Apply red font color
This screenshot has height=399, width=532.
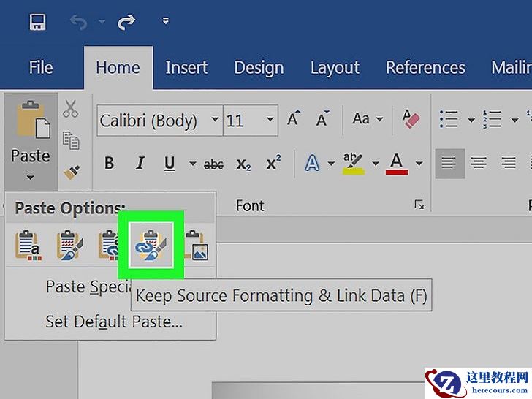(x=397, y=164)
